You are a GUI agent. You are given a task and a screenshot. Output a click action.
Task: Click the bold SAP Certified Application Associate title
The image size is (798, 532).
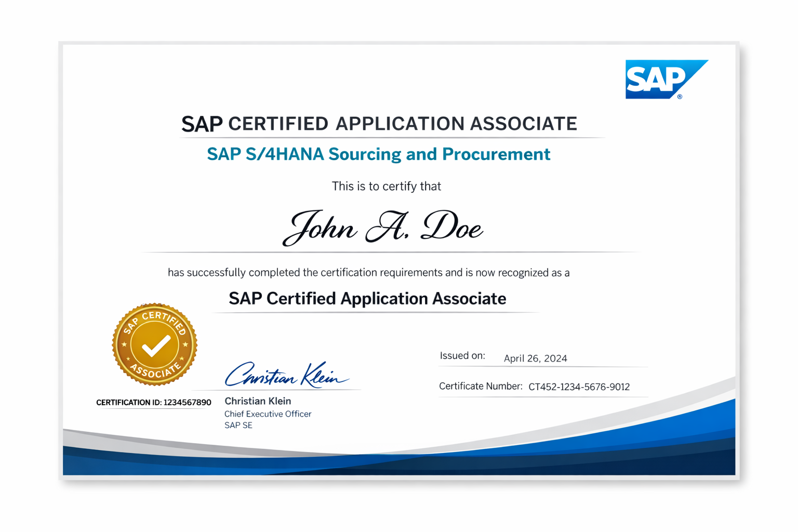coord(367,299)
